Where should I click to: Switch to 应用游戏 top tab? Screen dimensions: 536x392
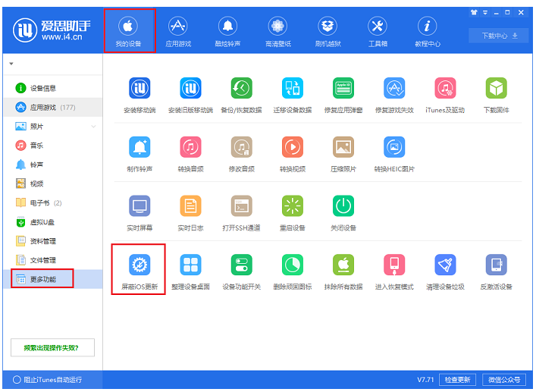178,32
